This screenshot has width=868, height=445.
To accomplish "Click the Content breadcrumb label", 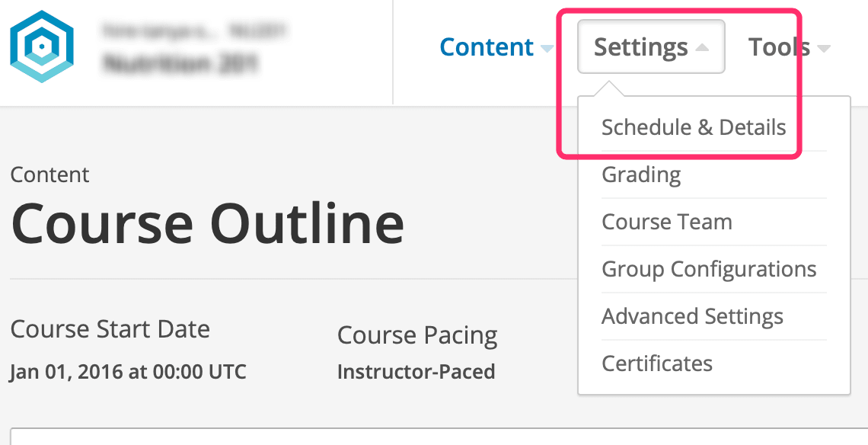I will pyautogui.click(x=49, y=174).
